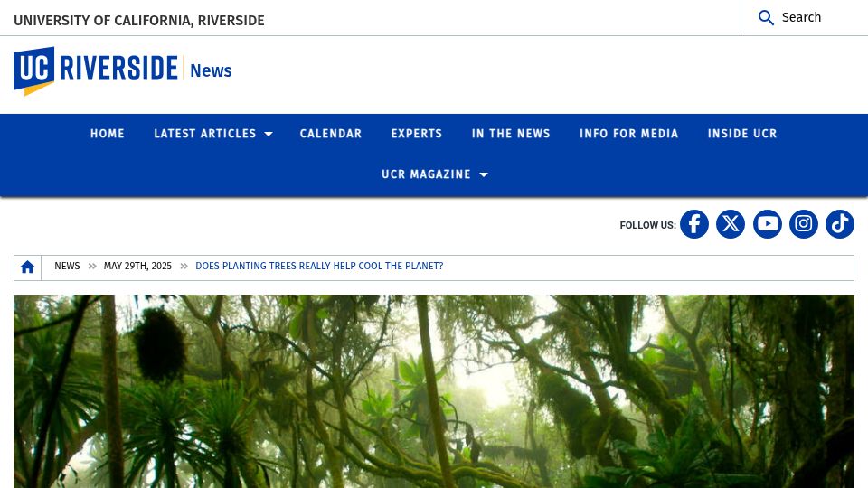Open the X (Twitter) follow icon
This screenshot has height=488, width=868.
pyautogui.click(x=731, y=224)
